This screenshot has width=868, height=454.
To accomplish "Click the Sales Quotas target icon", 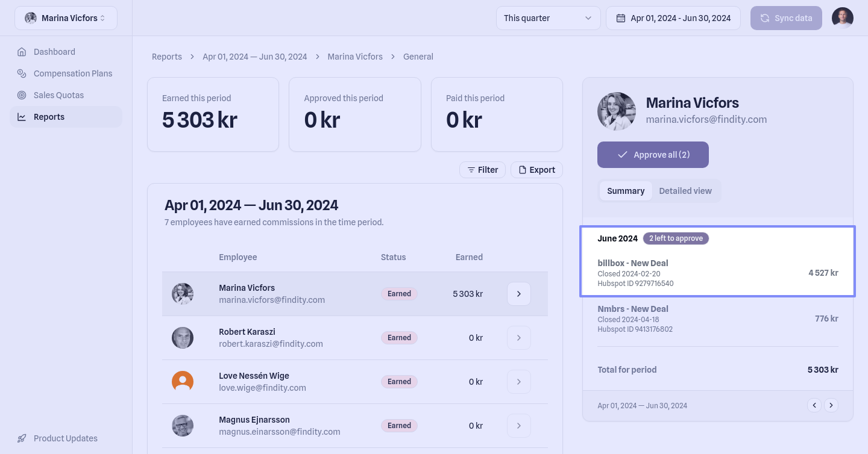I will [x=22, y=95].
